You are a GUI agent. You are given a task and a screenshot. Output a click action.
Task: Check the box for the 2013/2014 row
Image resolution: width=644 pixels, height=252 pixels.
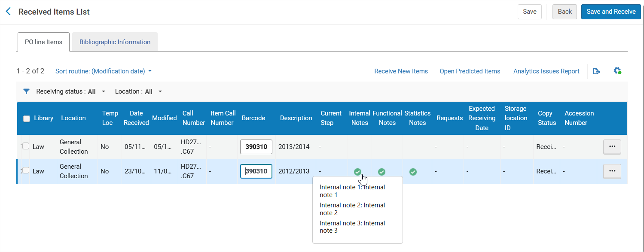click(26, 146)
